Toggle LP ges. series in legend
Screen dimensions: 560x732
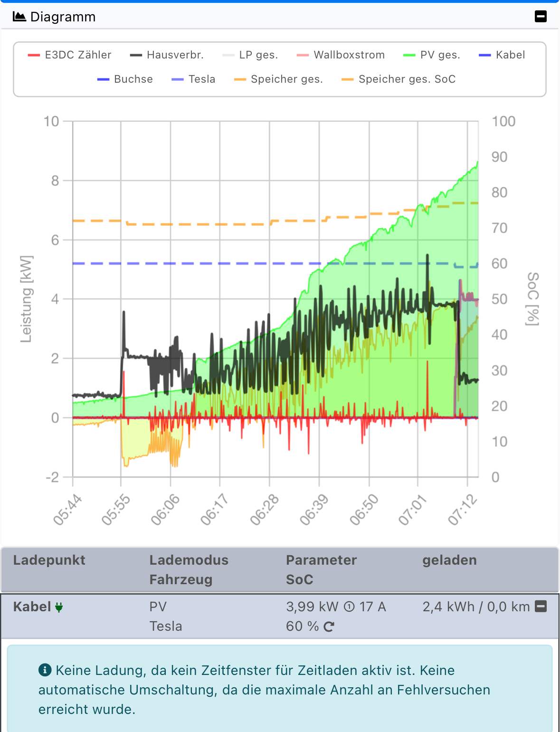(250, 55)
